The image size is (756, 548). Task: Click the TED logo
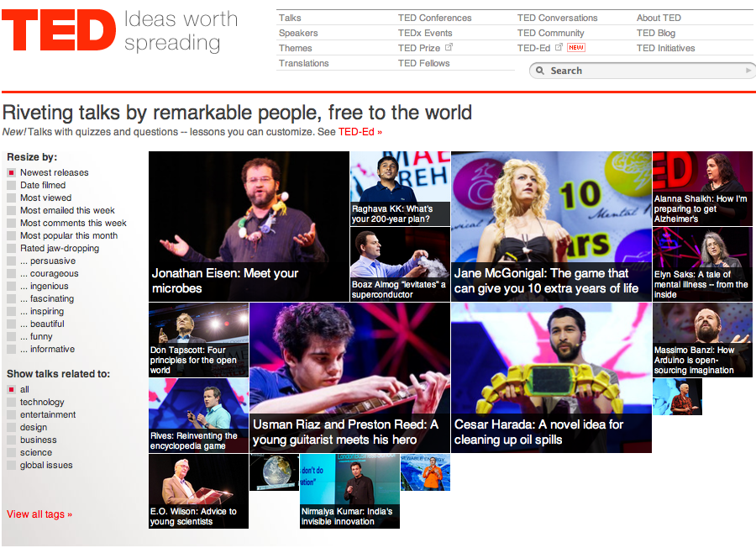59,30
